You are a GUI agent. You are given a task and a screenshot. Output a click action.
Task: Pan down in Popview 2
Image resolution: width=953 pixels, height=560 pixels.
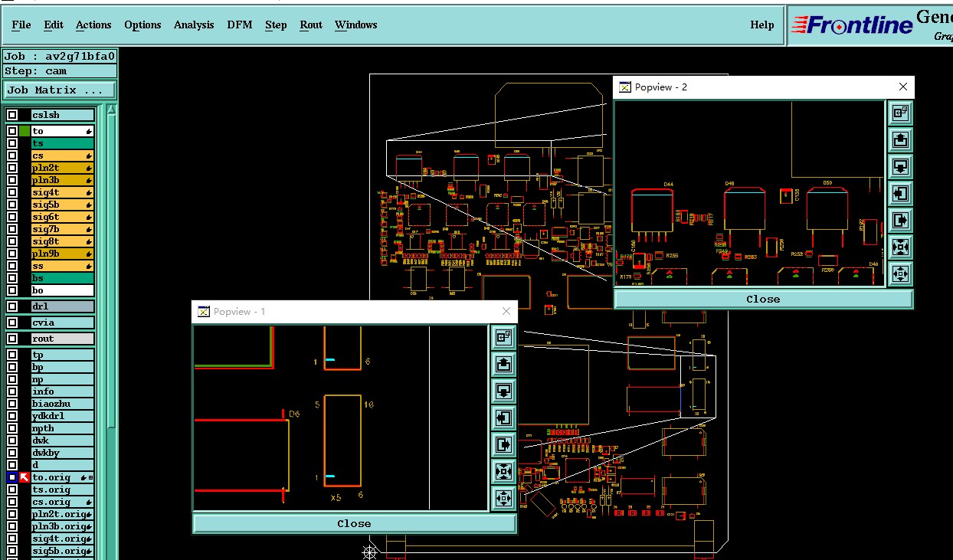coord(901,167)
